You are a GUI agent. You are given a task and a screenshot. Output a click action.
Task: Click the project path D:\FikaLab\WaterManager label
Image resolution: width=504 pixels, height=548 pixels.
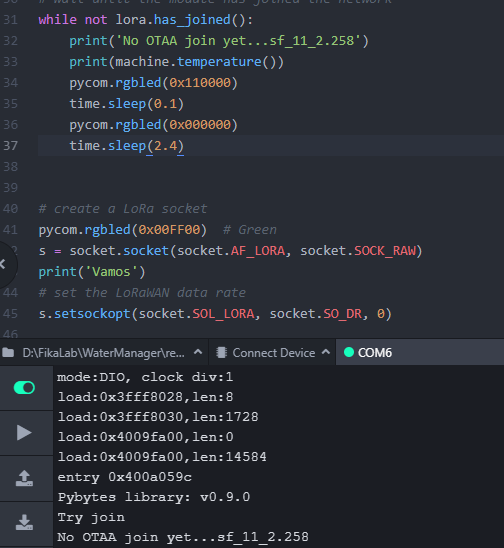point(103,353)
